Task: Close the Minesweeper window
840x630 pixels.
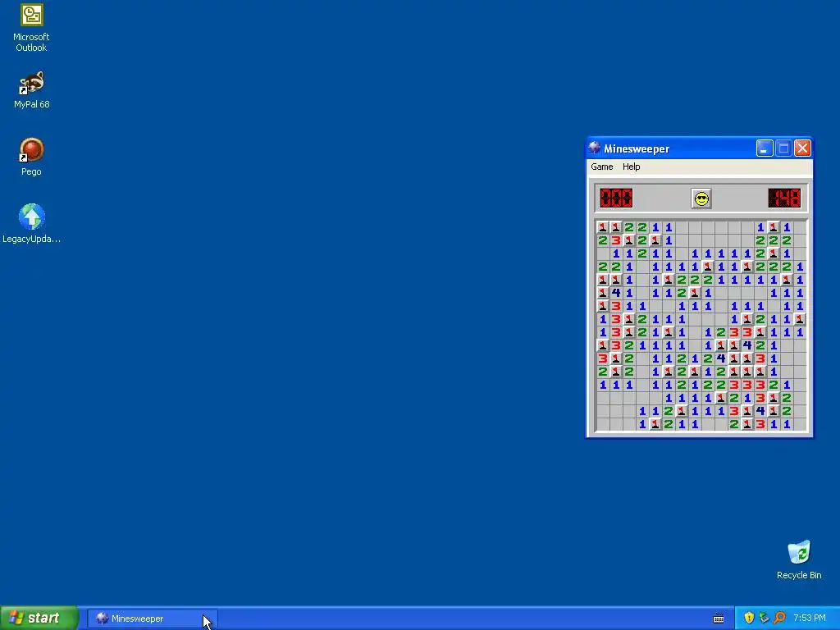Action: coord(802,148)
